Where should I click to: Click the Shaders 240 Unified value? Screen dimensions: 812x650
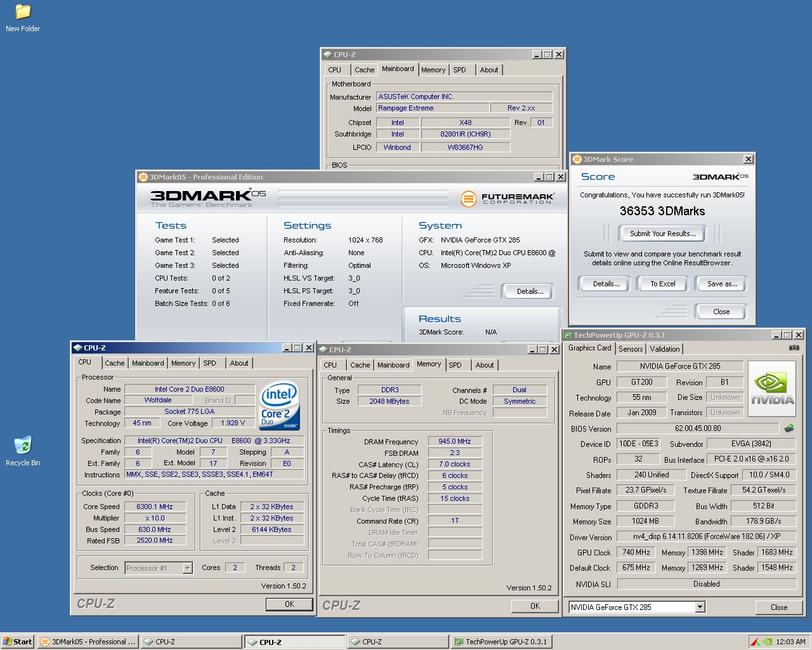pyautogui.click(x=652, y=474)
